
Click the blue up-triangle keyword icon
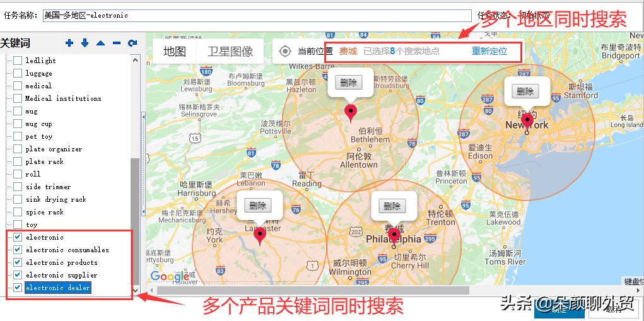click(101, 43)
